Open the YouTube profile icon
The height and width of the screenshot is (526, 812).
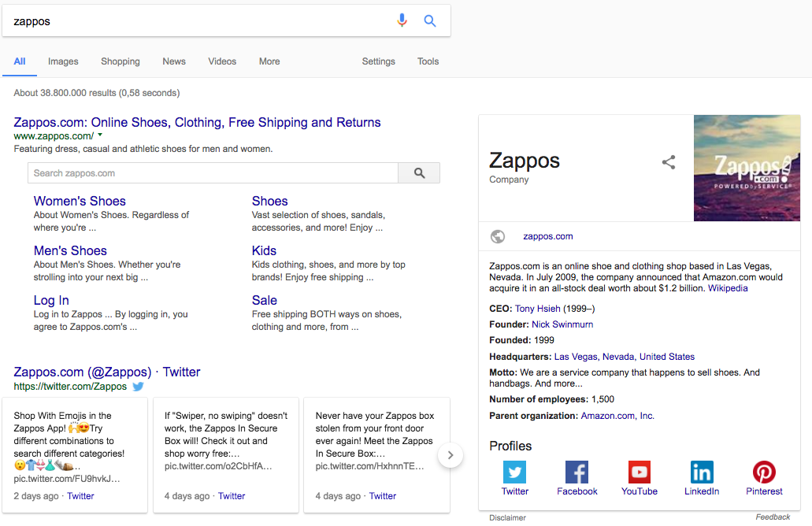pos(639,472)
